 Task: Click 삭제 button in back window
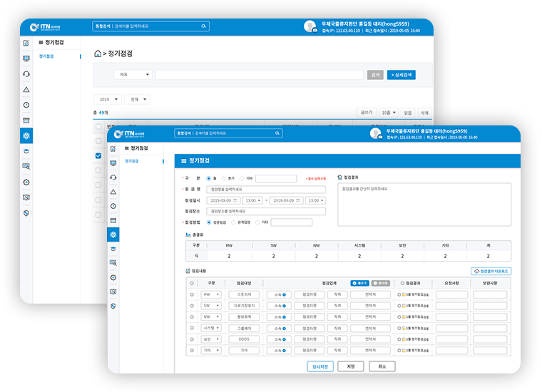coord(424,113)
